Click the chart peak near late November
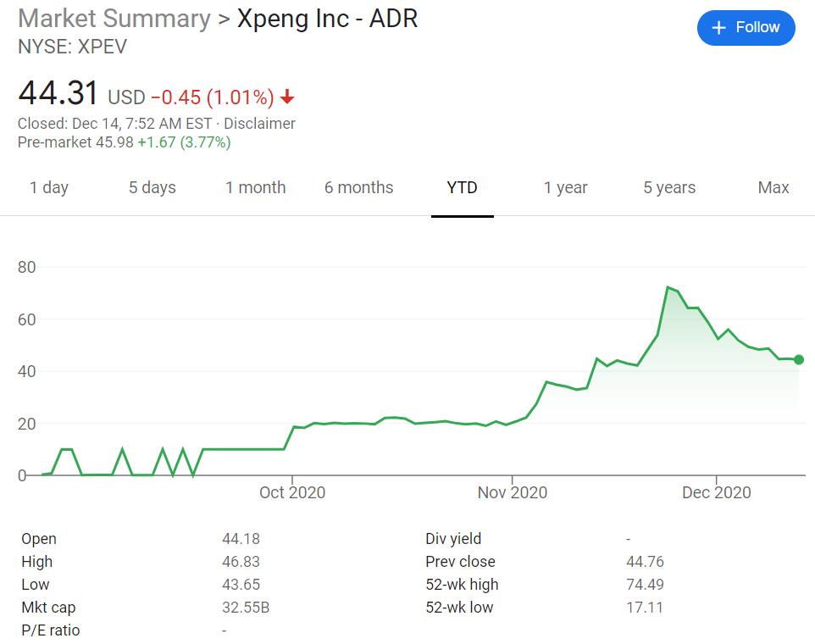The image size is (815, 644). (x=668, y=288)
